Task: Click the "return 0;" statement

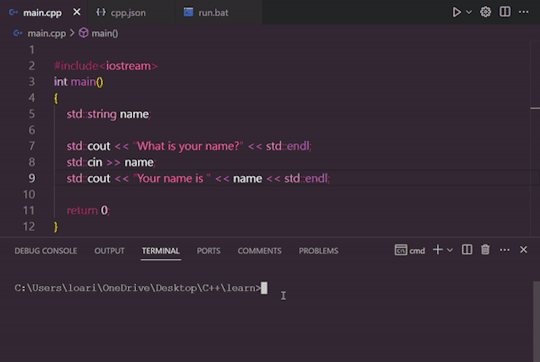Action: pyautogui.click(x=88, y=210)
